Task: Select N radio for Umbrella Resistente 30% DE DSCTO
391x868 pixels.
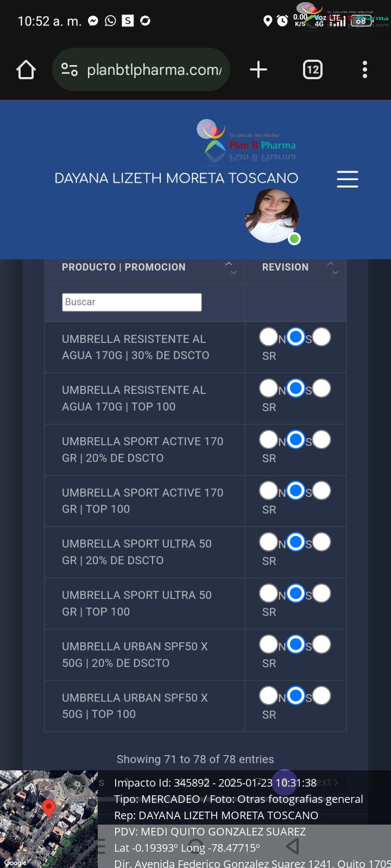Action: (268, 337)
